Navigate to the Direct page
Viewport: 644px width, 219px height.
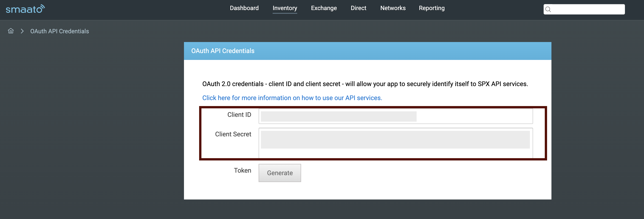359,8
